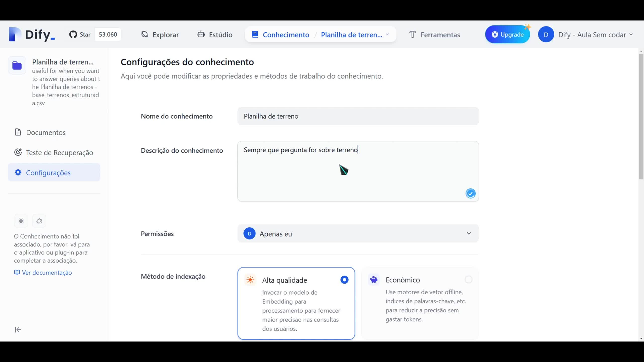Open the apps grid icon above the notice

(21, 221)
